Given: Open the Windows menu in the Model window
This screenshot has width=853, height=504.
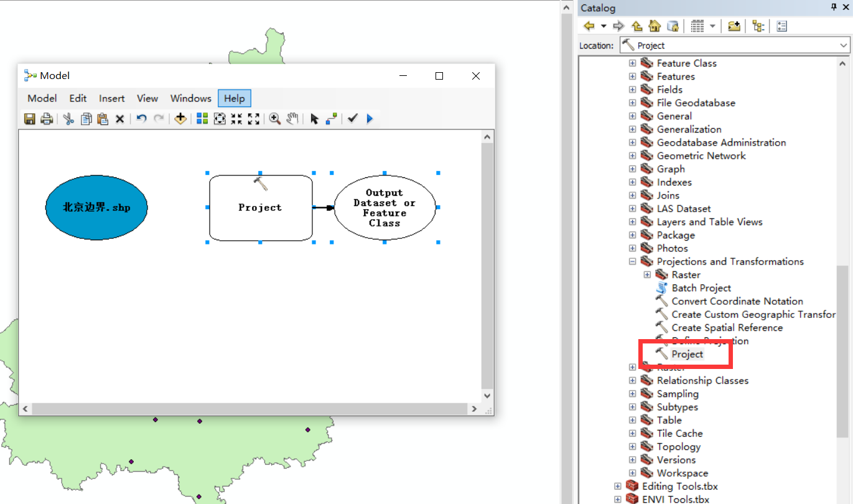Looking at the screenshot, I should point(190,98).
